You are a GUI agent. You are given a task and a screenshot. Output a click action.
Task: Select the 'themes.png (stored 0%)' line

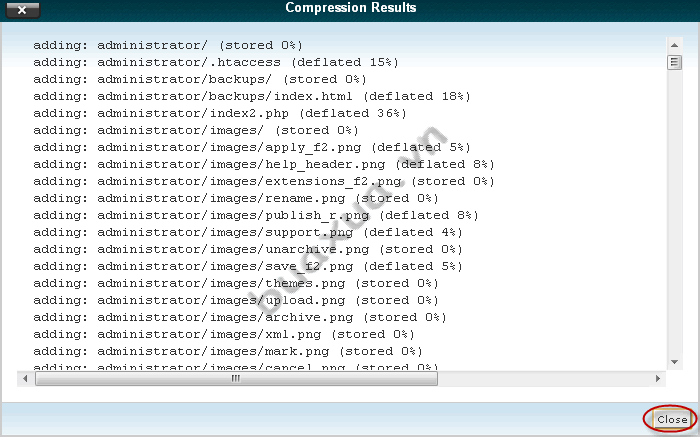click(236, 283)
